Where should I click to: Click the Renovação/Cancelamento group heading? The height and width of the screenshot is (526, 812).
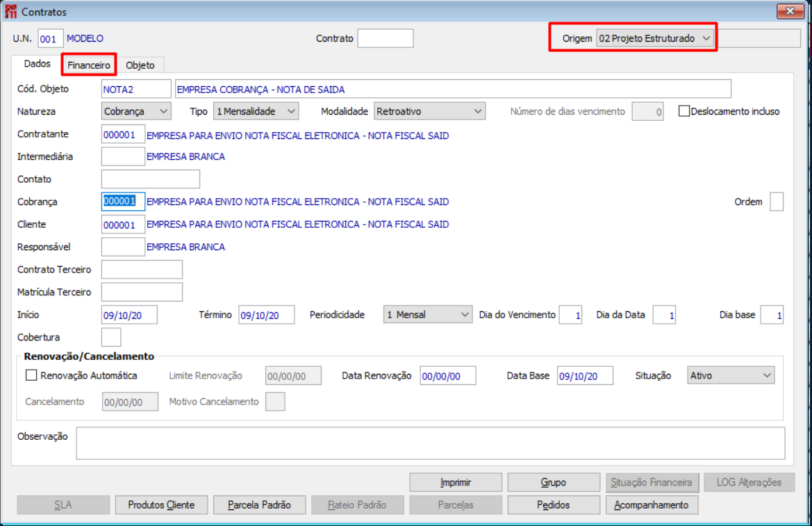point(89,356)
